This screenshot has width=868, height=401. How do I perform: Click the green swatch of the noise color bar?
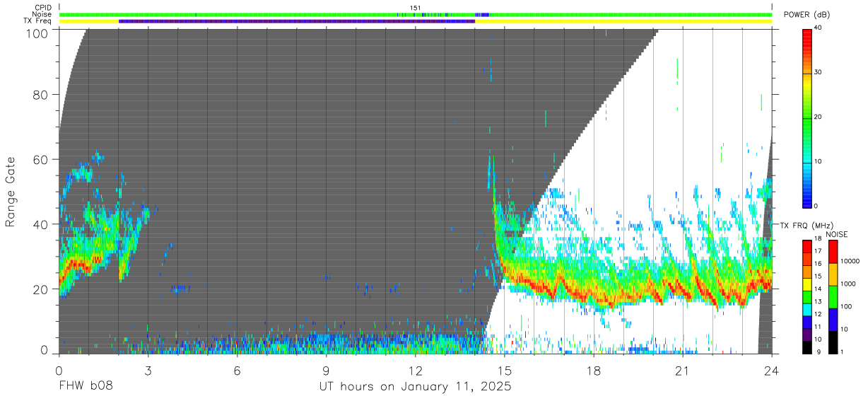[833, 296]
